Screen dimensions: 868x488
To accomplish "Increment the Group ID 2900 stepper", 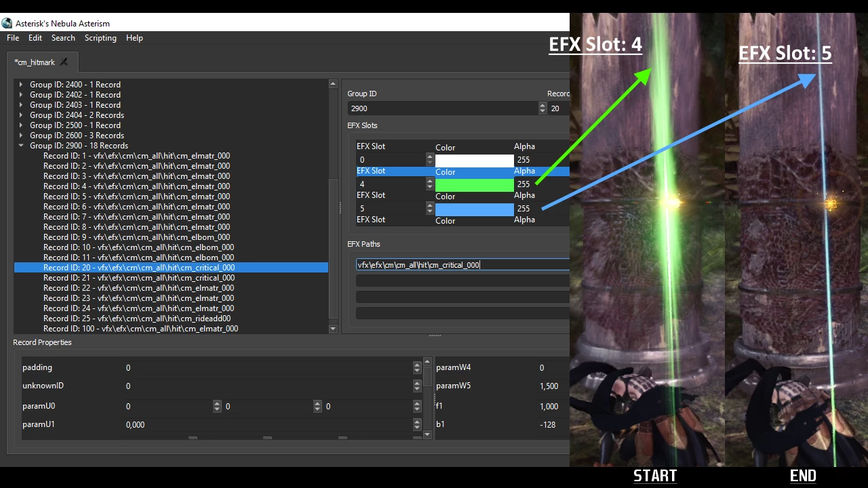I will pos(542,106).
